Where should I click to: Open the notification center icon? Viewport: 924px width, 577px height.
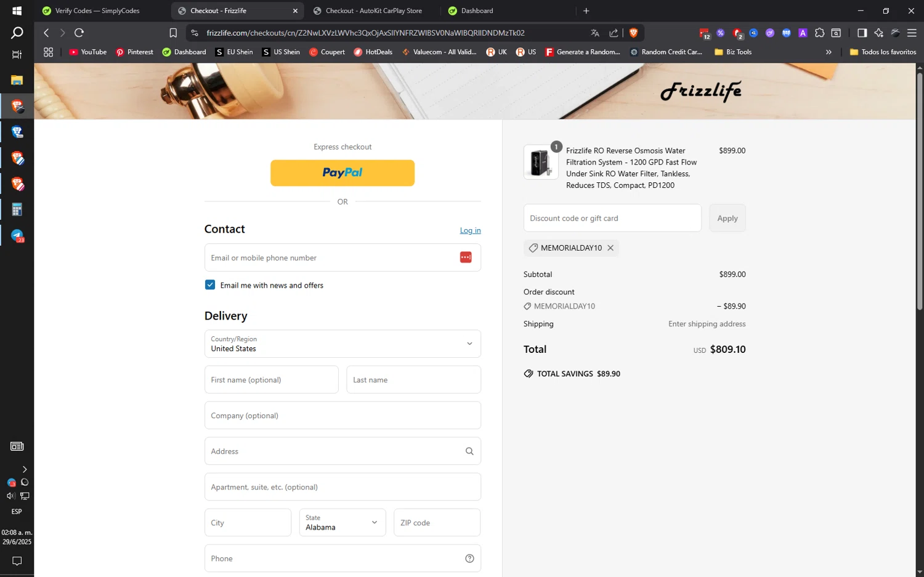(x=17, y=561)
